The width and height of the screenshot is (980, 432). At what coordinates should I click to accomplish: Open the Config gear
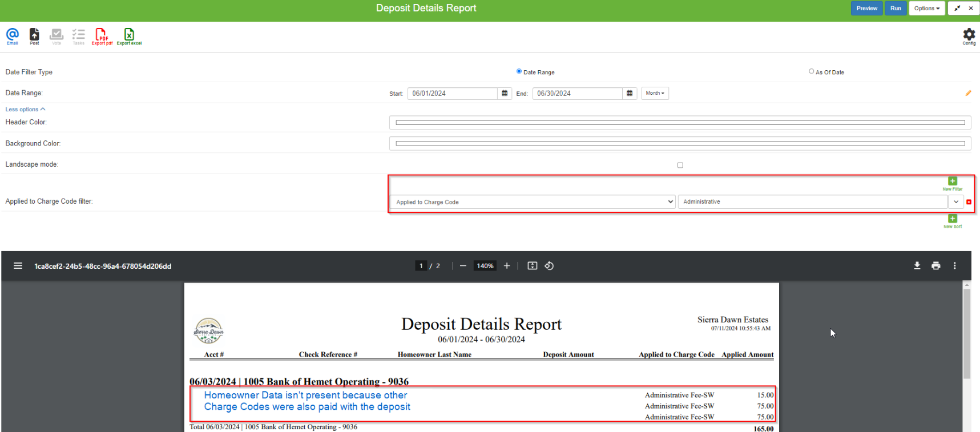969,36
